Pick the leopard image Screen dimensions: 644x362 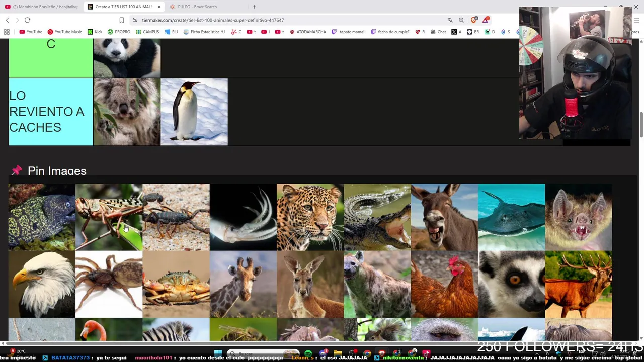coord(310,217)
